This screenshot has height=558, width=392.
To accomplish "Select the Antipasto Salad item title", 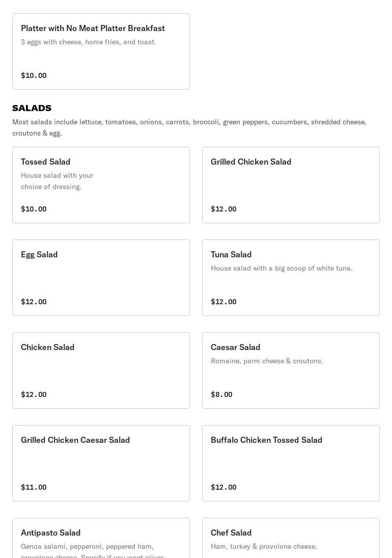I will coord(50,533).
